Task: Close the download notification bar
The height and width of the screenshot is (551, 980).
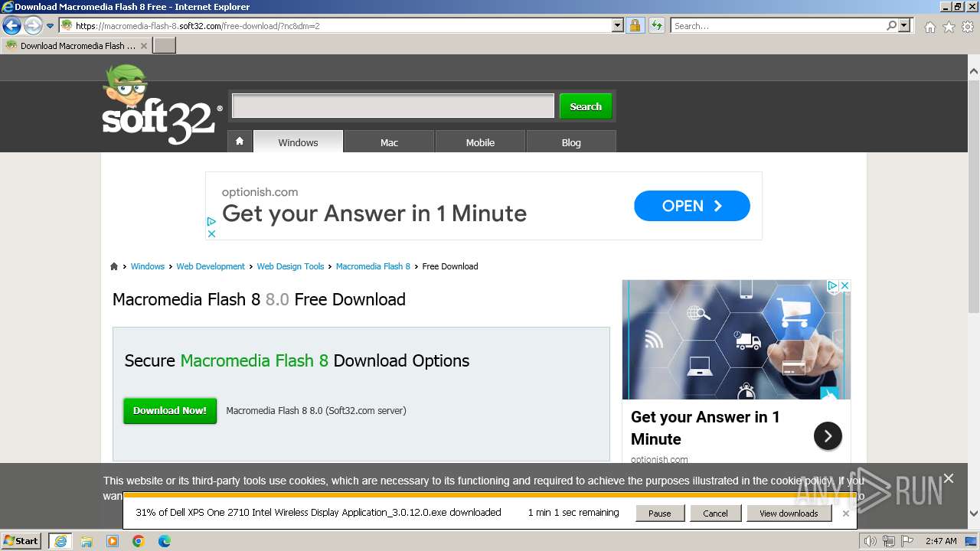Action: pyautogui.click(x=845, y=514)
